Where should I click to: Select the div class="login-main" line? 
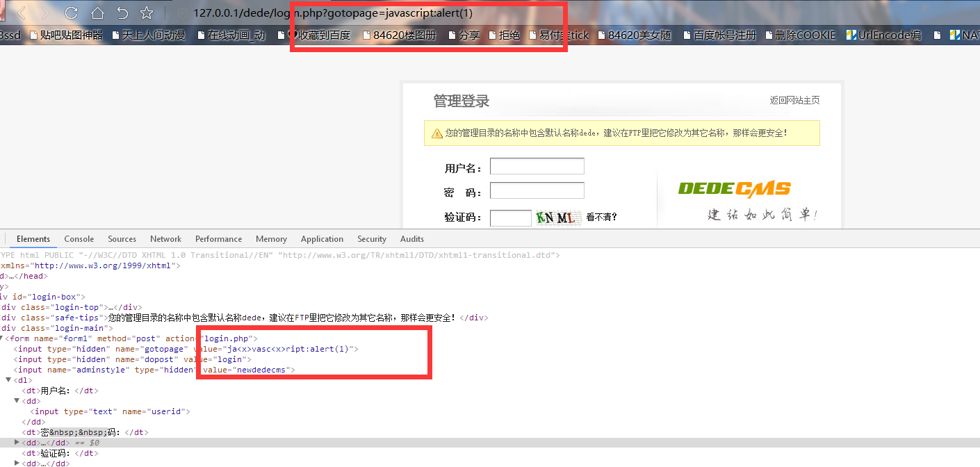(x=56, y=328)
